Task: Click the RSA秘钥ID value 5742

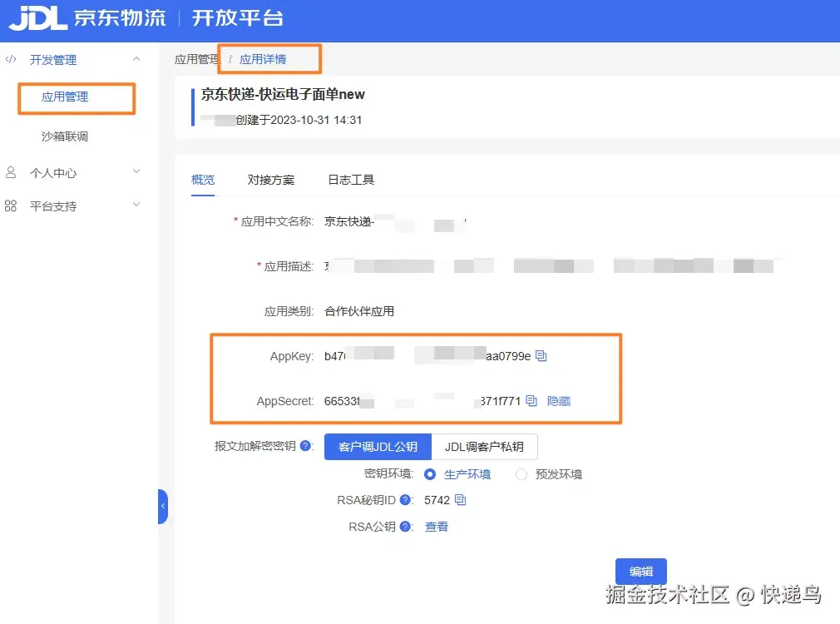Action: (437, 500)
